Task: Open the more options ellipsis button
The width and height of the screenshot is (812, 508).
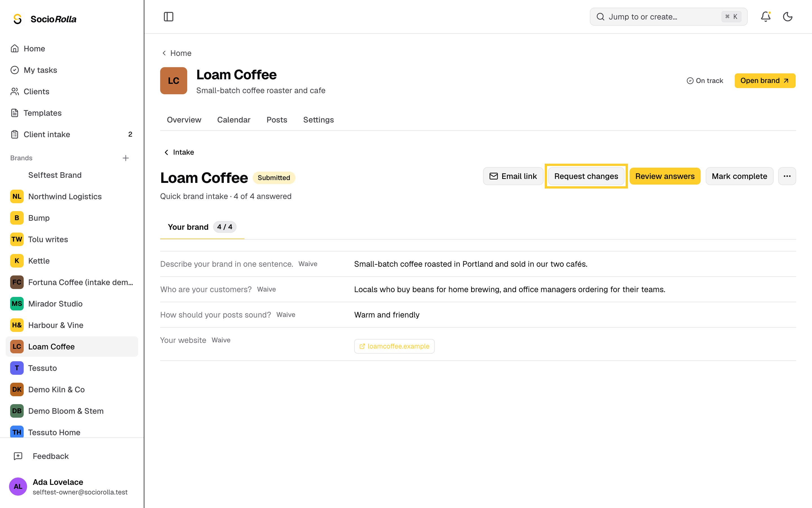Action: coord(787,176)
